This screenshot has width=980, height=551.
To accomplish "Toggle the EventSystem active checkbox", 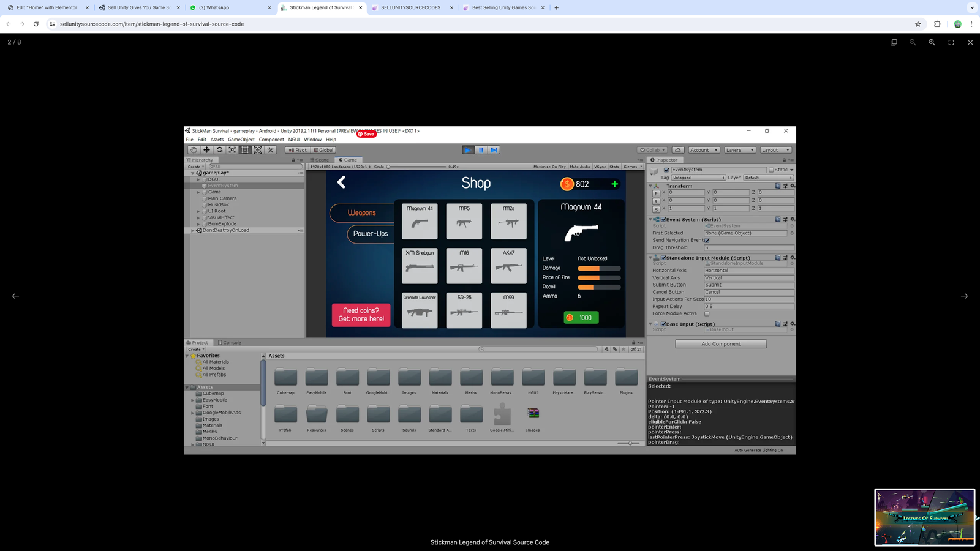I will point(666,170).
